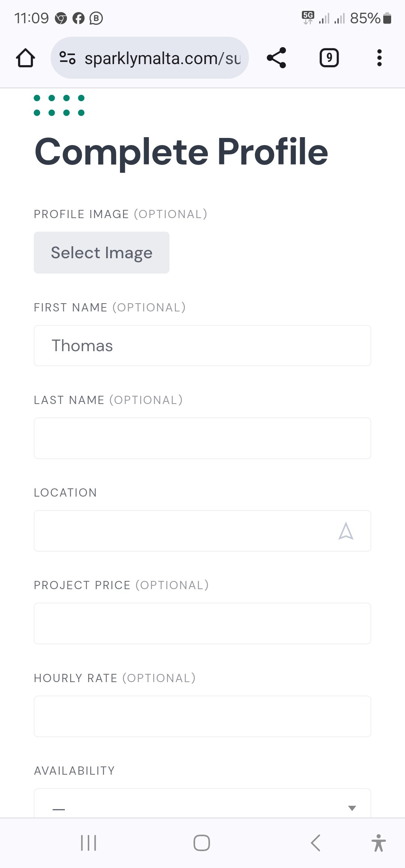Tap the sparklymalta.com address bar
405x868 pixels.
click(150, 58)
